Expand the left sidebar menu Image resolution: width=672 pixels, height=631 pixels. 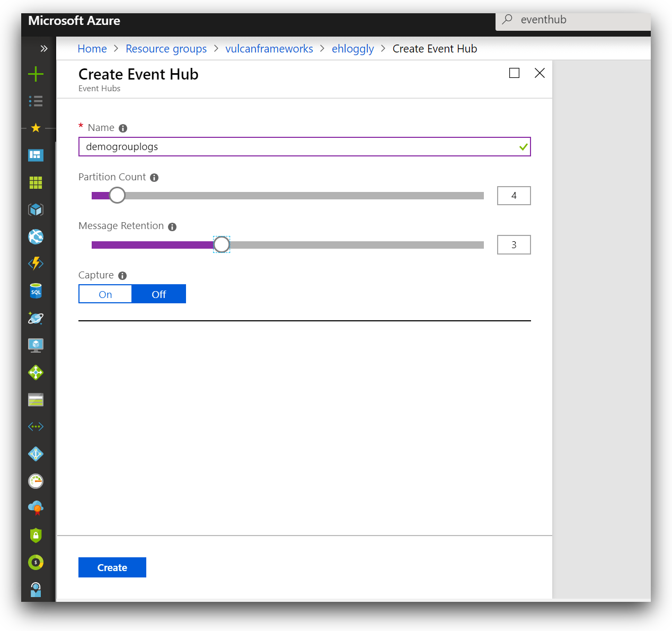pyautogui.click(x=43, y=49)
